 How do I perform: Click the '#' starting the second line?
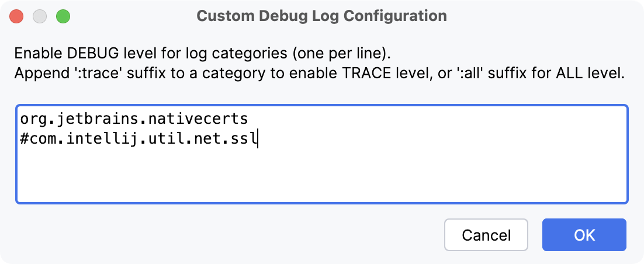(x=24, y=140)
